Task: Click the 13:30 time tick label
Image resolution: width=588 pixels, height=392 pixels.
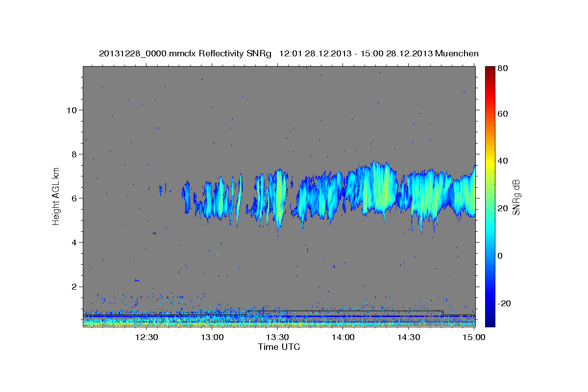Action: click(277, 337)
